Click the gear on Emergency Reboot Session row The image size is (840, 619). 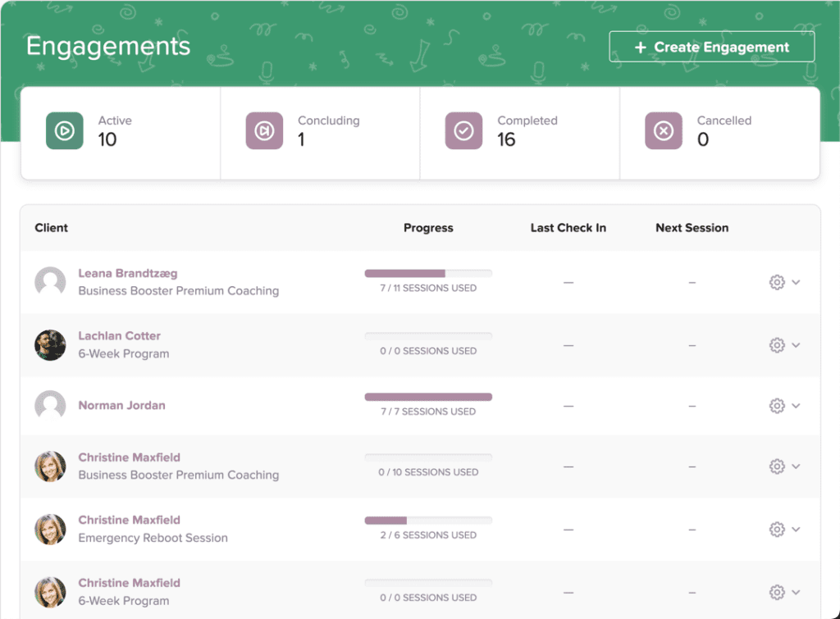click(x=776, y=530)
